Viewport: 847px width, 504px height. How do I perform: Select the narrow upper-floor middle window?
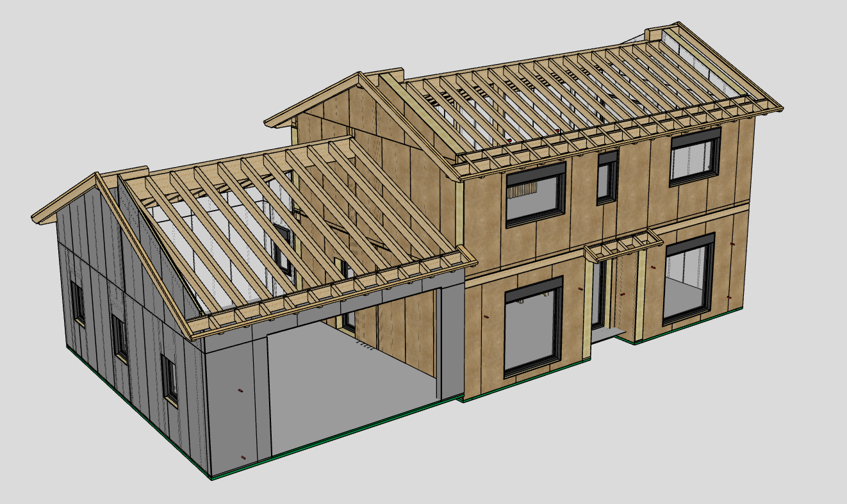pyautogui.click(x=607, y=177)
